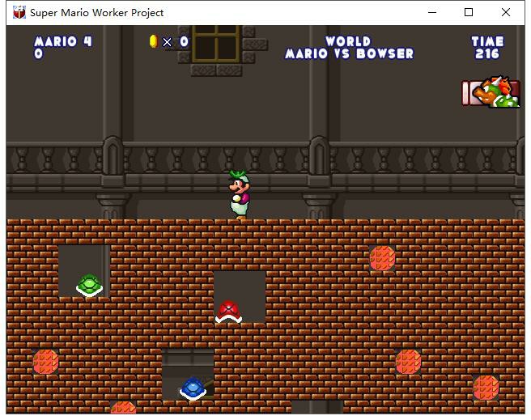Click the timer value 216
The image size is (531, 420).
[x=487, y=53]
